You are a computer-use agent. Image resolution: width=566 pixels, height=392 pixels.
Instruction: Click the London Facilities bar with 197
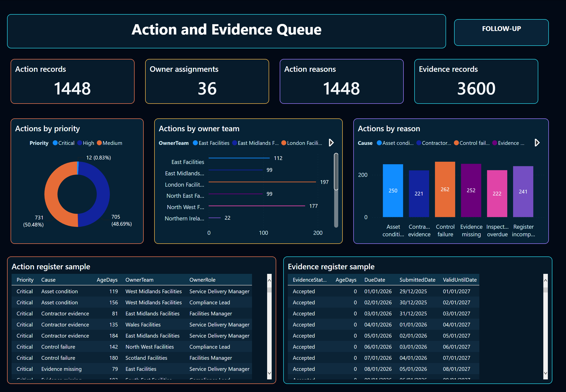click(262, 182)
